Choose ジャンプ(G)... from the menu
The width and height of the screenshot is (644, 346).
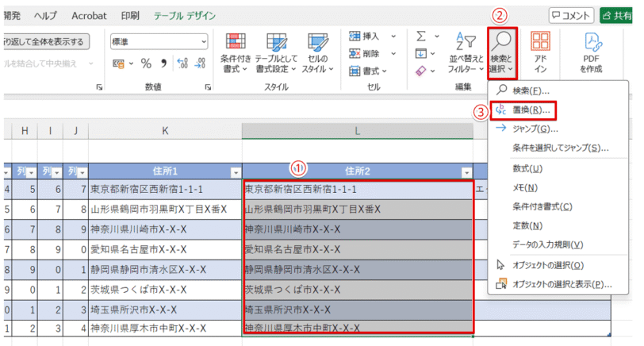[558, 129]
